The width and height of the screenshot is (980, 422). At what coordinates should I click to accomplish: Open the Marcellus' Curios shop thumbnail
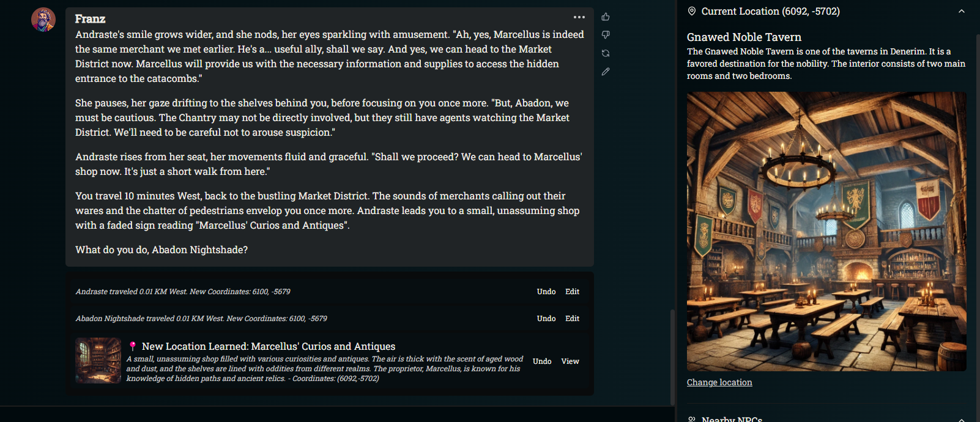(x=98, y=361)
